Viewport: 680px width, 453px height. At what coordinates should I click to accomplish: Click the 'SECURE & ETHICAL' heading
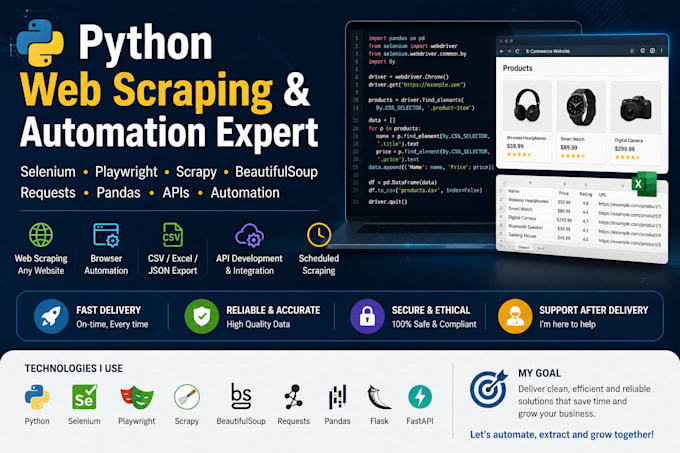click(x=431, y=310)
